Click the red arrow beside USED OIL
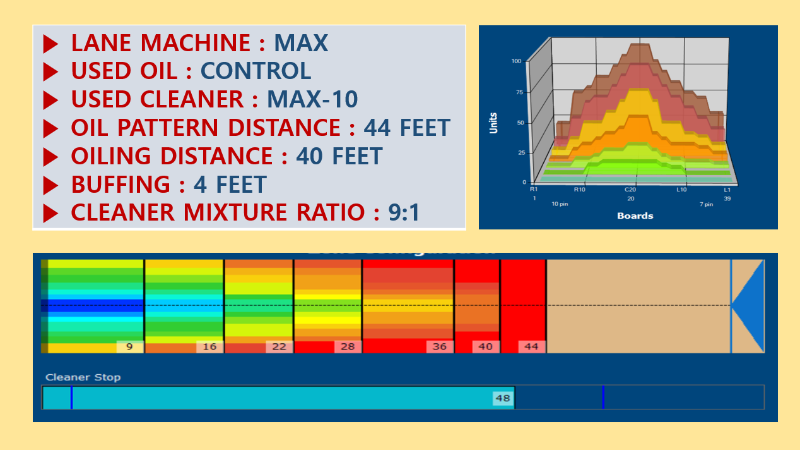 tap(50, 72)
